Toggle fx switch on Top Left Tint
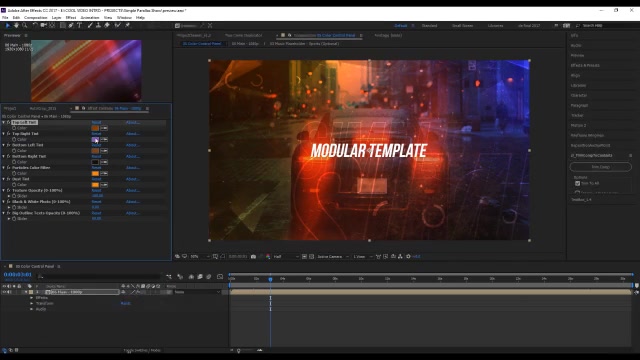Viewport: 640px width, 360px height. coord(9,122)
